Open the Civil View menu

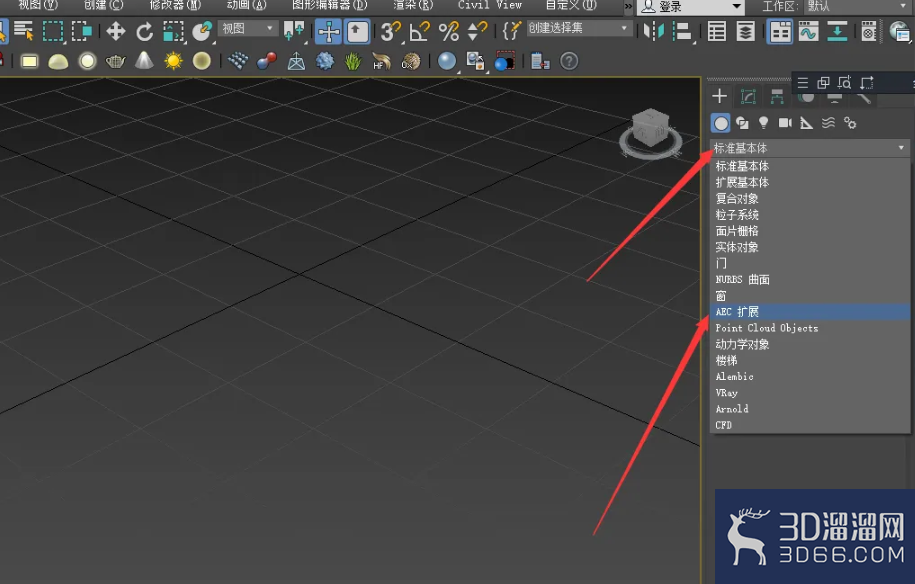[x=490, y=5]
